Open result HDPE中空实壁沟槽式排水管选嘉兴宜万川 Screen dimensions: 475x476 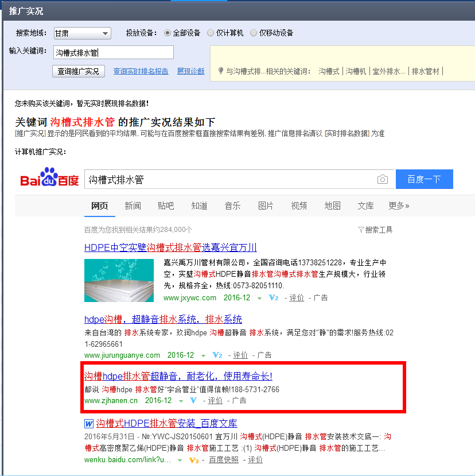pos(170,247)
